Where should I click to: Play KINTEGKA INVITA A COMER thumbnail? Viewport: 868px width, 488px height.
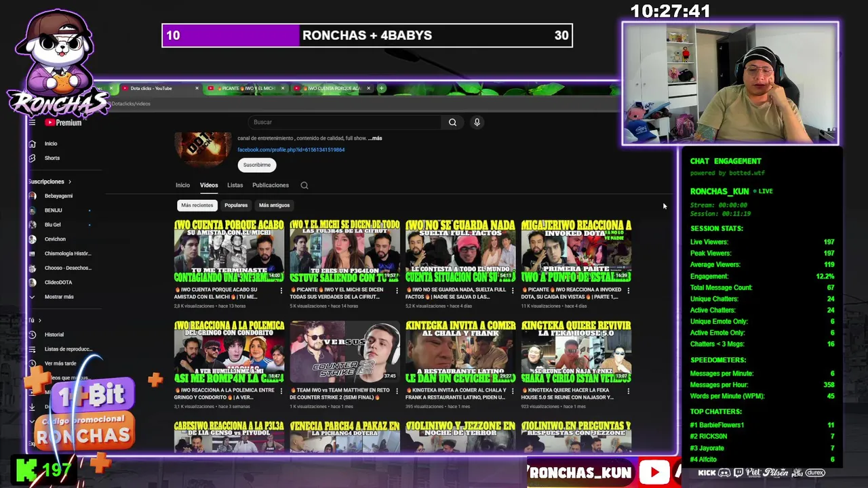pos(460,352)
